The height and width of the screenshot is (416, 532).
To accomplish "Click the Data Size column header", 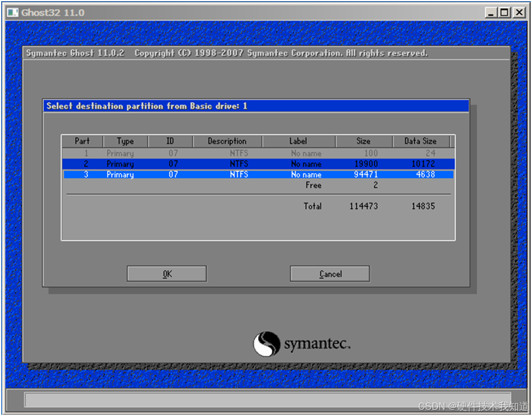I will (421, 141).
